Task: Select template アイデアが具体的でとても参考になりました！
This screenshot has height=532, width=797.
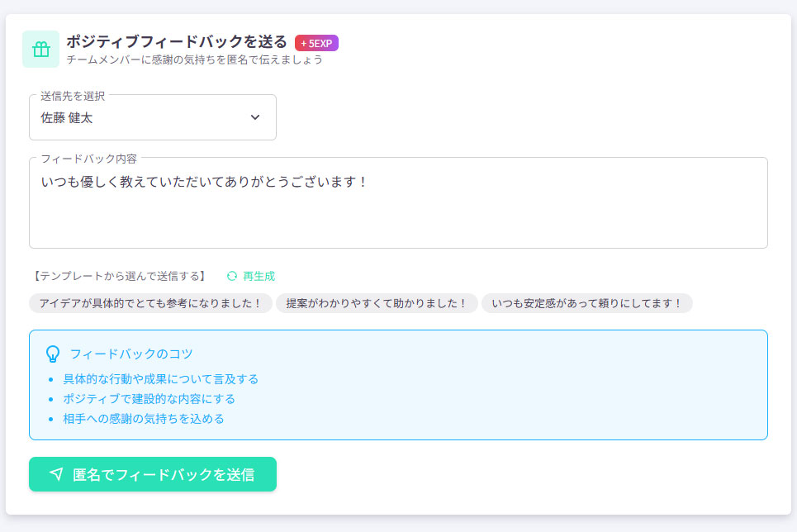Action: (150, 303)
